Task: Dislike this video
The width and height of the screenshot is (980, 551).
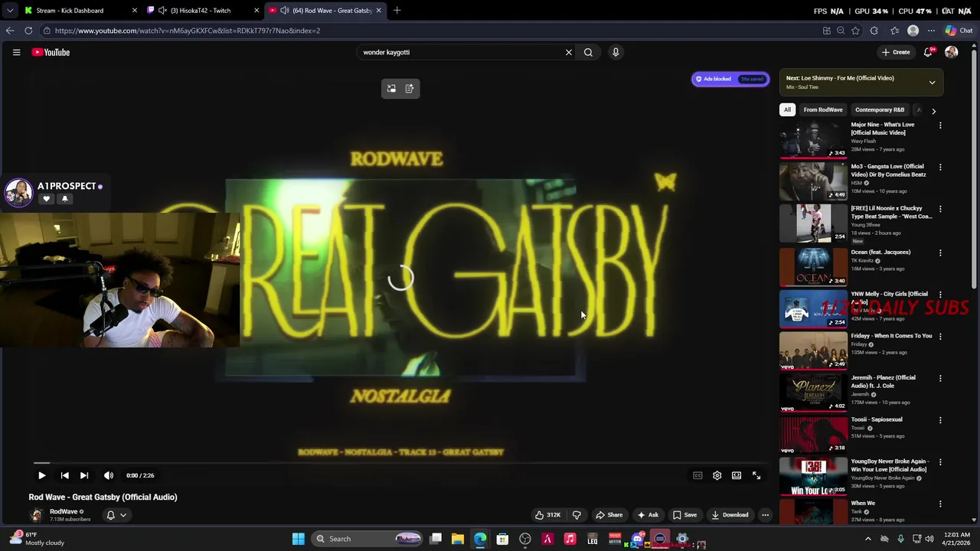Action: (x=577, y=515)
